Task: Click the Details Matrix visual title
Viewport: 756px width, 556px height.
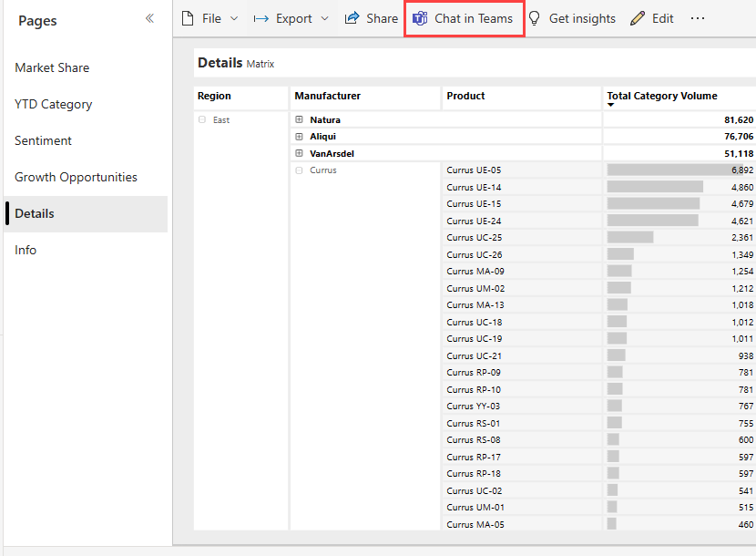Action: [x=236, y=63]
